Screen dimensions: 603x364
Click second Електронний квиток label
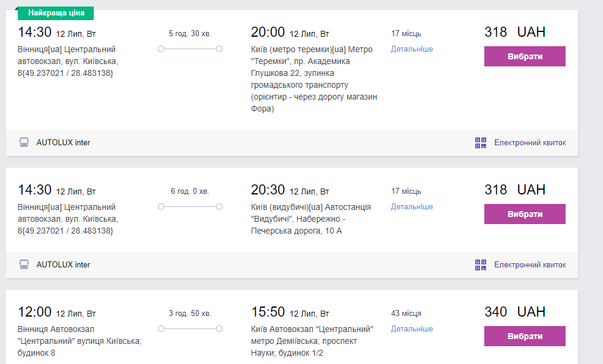point(530,264)
